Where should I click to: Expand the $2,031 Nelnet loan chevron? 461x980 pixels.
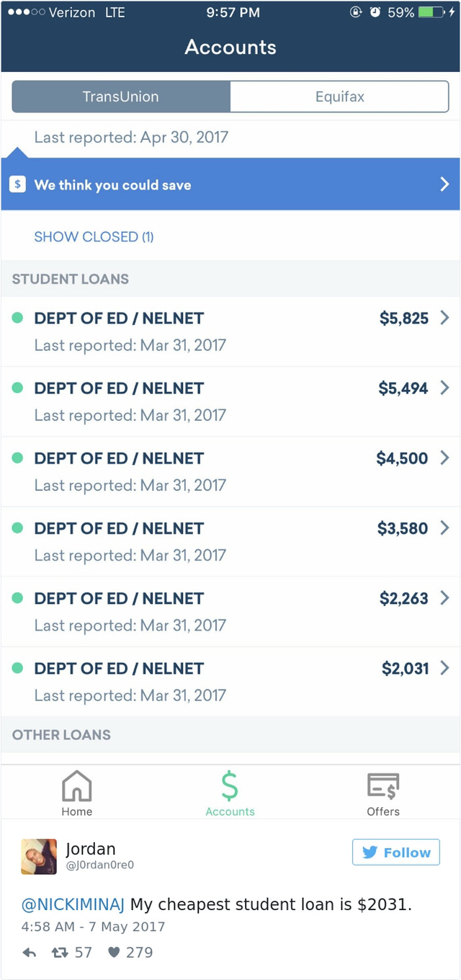pos(444,668)
